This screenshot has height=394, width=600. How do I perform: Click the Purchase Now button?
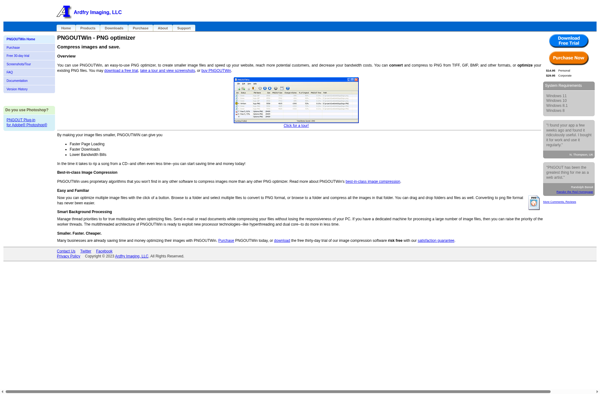pyautogui.click(x=569, y=58)
